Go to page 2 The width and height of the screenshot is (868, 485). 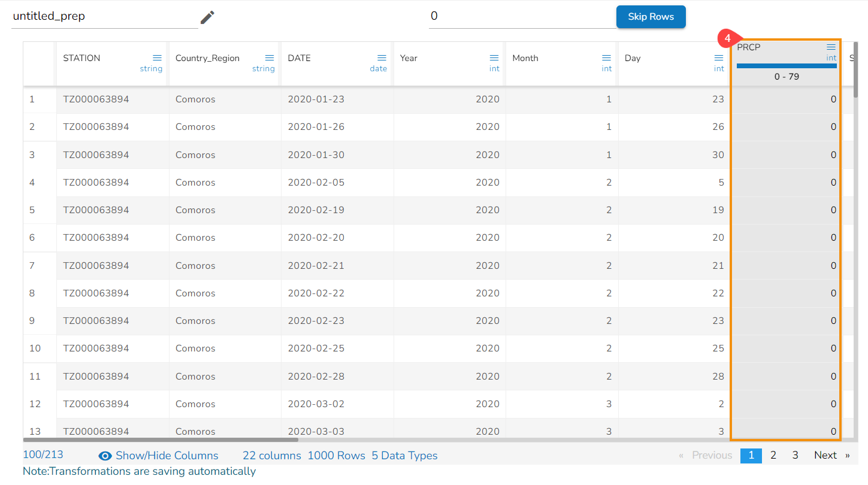[x=773, y=455]
